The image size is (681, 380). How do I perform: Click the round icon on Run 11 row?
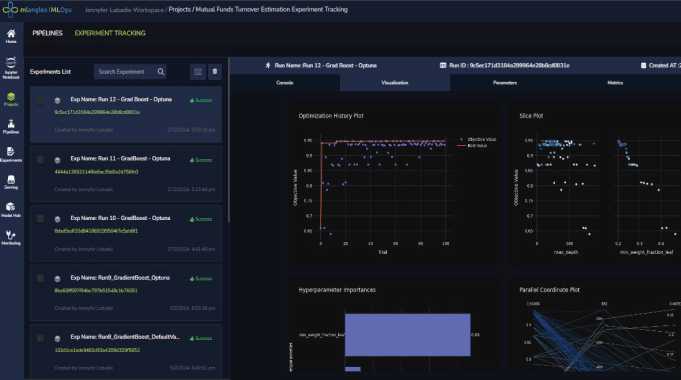(x=57, y=160)
